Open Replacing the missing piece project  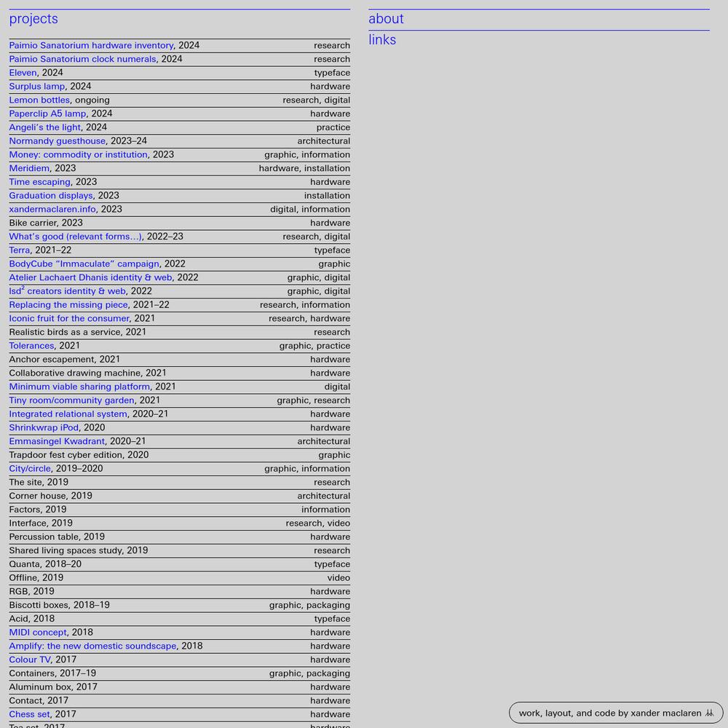tap(68, 305)
